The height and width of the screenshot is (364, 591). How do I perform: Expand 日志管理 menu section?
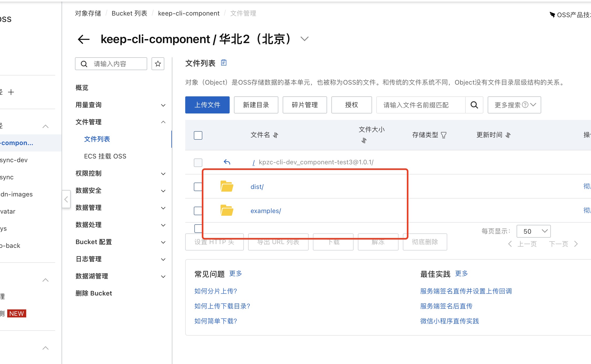coord(163,259)
